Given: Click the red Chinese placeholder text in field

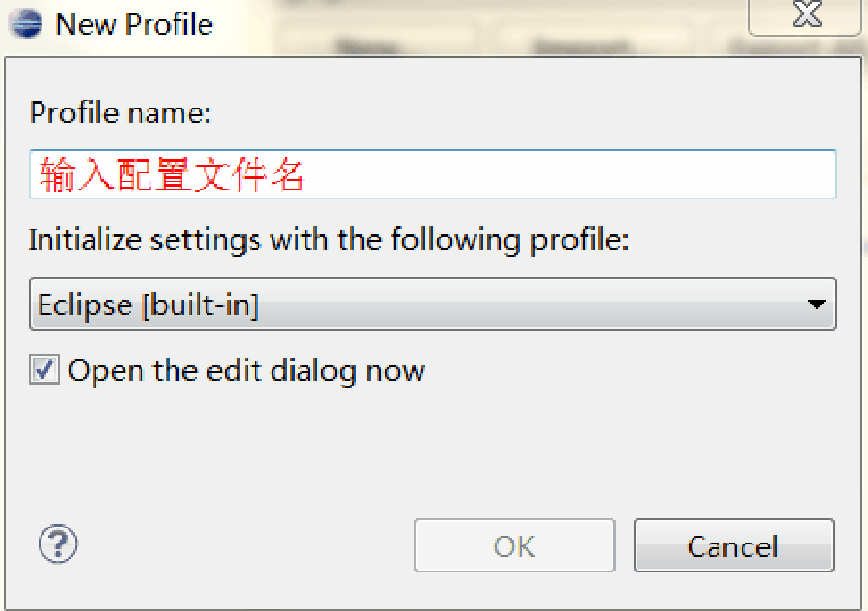Looking at the screenshot, I should coord(172,174).
